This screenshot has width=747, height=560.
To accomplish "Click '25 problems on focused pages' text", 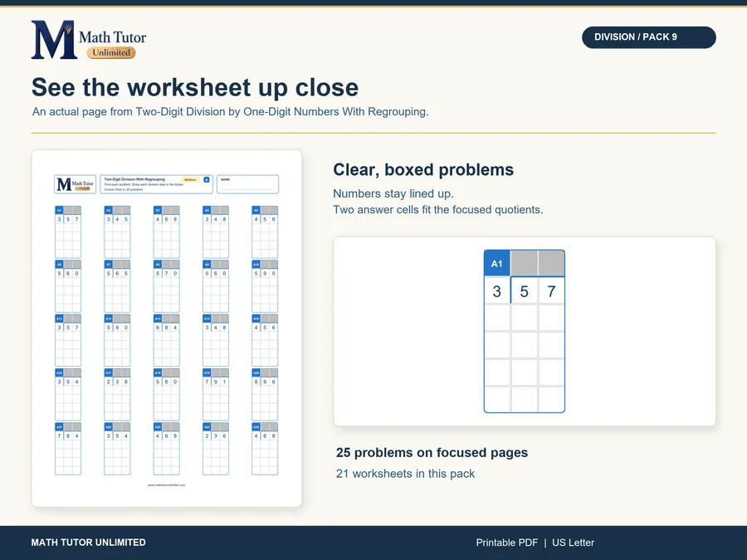I will 432,452.
